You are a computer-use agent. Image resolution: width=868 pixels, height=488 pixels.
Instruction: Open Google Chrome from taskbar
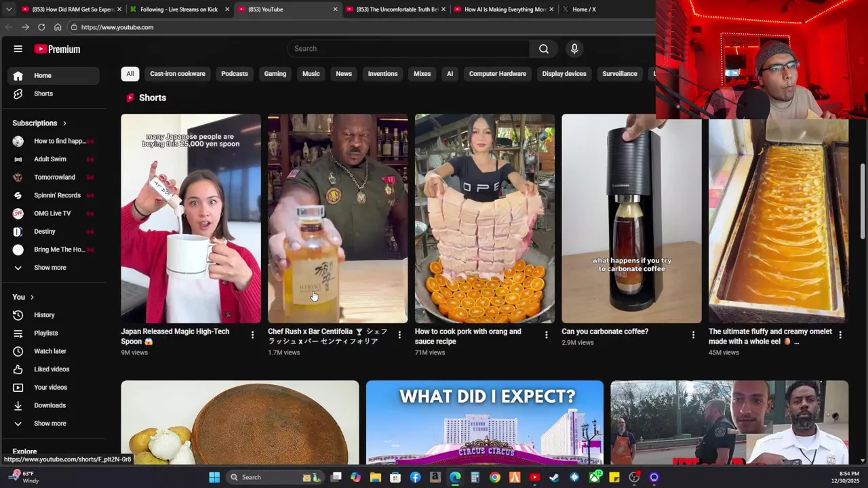495,477
